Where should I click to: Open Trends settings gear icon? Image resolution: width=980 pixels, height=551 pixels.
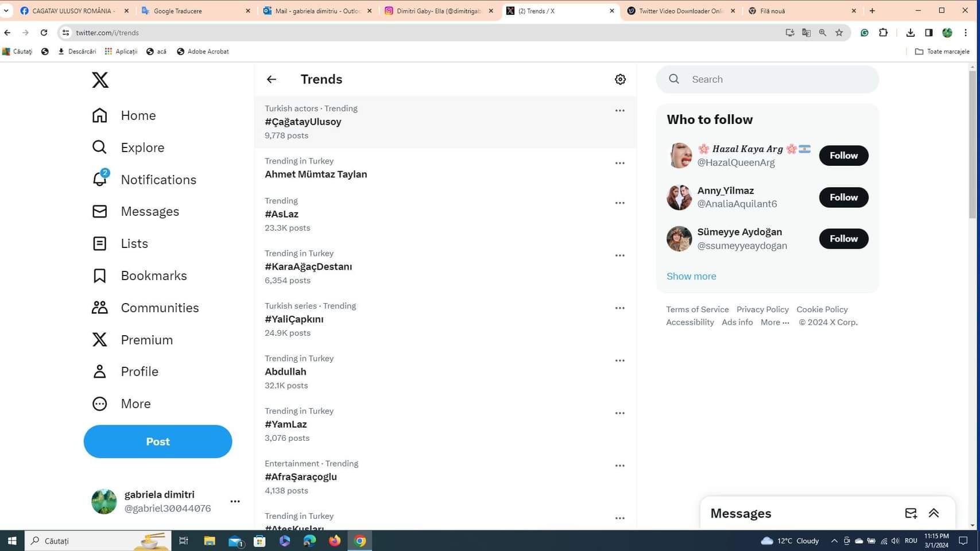pos(620,79)
